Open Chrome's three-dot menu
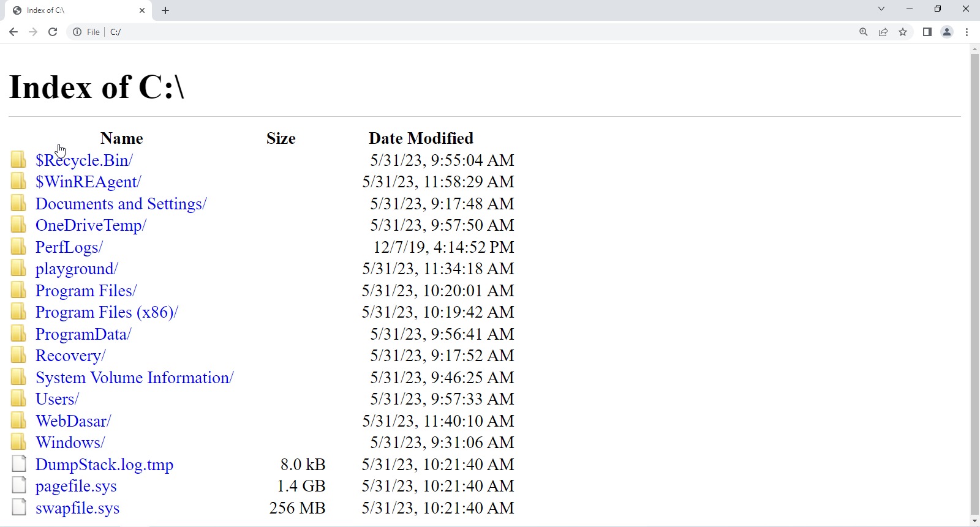Viewport: 980px width, 527px height. click(x=967, y=32)
